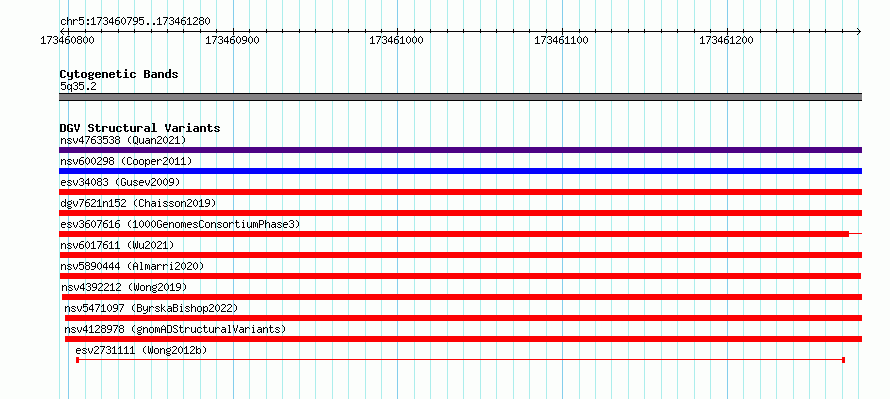The width and height of the screenshot is (890, 399).
Task: Select the red esv34083 variant bar
Action: click(460, 192)
